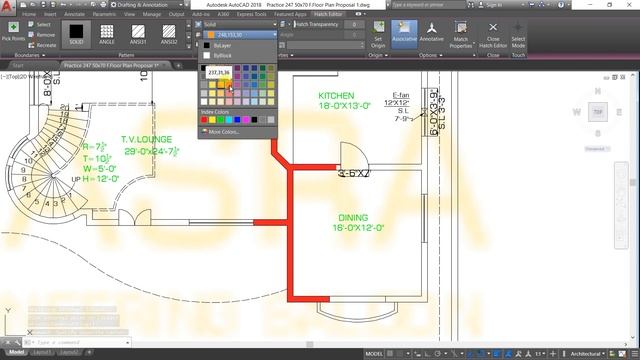
Task: Select ByBlock color option
Action: tap(238, 56)
